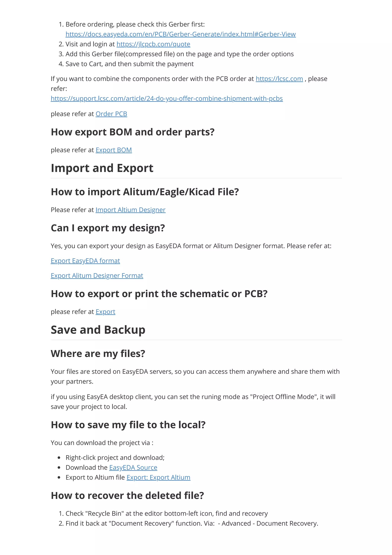Click the "How export BOM and order parts?" heading
392x555 pixels.
pyautogui.click(x=133, y=132)
